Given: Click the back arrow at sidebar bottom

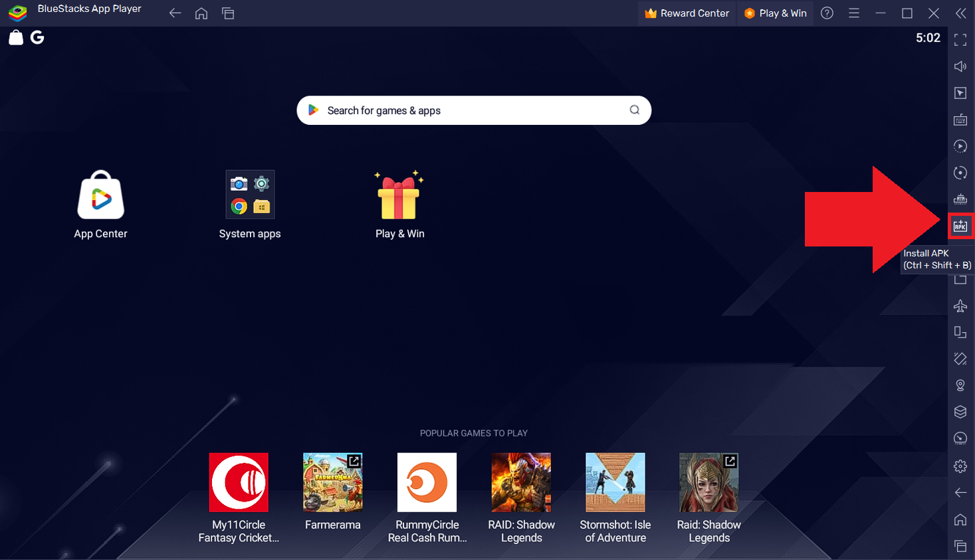Looking at the screenshot, I should tap(960, 492).
